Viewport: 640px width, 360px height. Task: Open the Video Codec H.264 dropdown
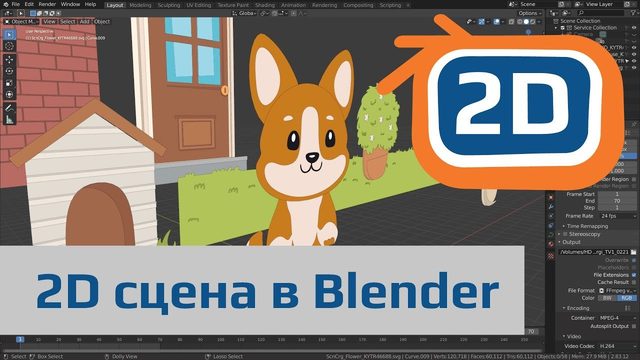617,346
